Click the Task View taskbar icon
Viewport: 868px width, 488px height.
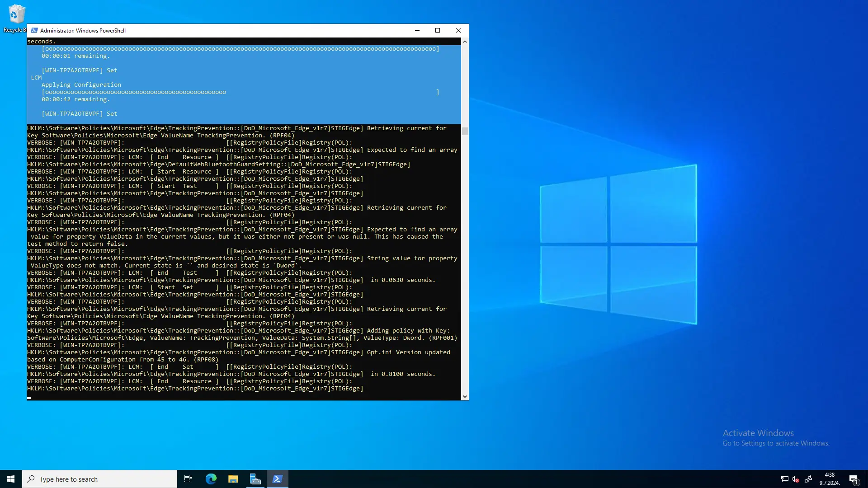pyautogui.click(x=188, y=479)
